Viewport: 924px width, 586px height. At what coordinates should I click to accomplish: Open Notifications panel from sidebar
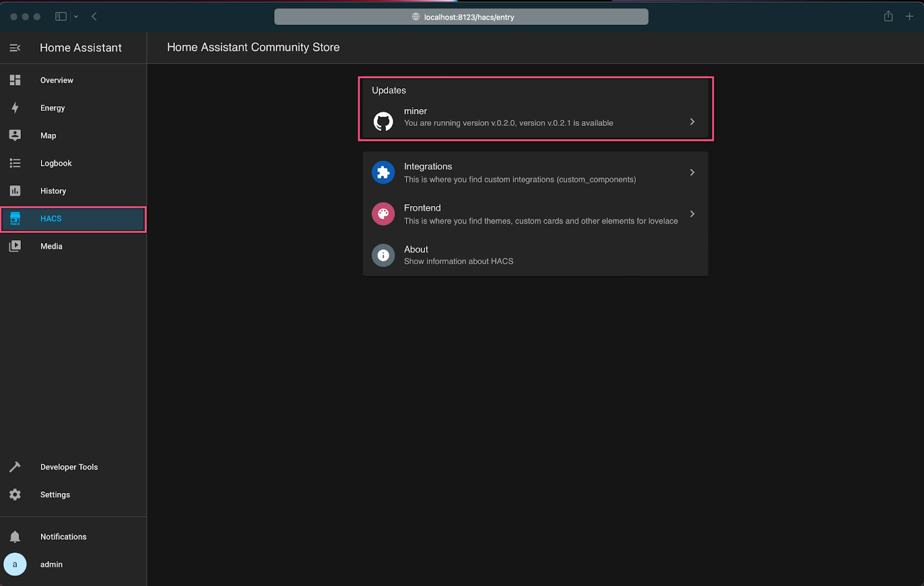(x=73, y=537)
